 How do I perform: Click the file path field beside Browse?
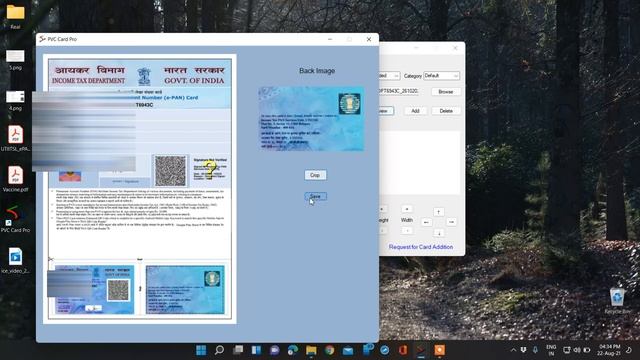(399, 91)
